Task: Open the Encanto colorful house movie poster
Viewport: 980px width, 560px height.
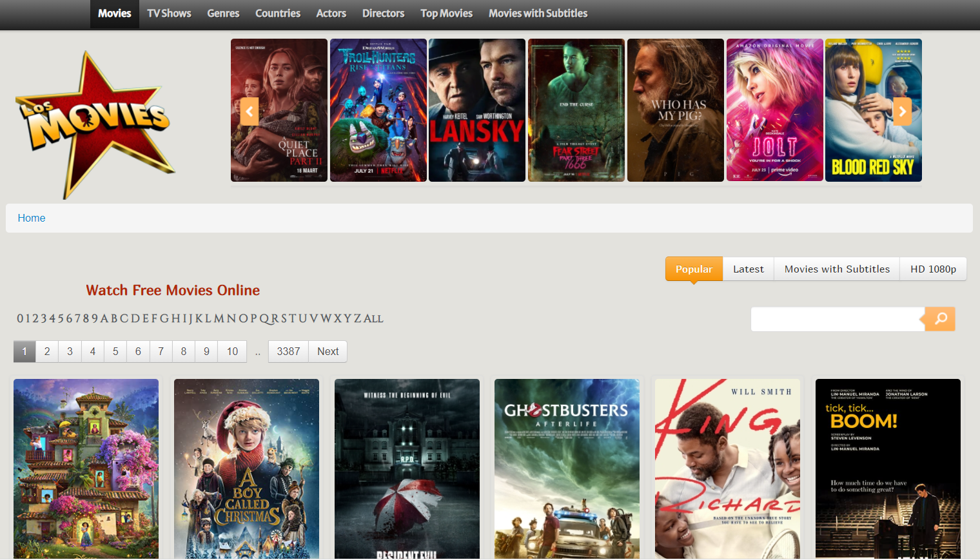Action: click(x=86, y=468)
